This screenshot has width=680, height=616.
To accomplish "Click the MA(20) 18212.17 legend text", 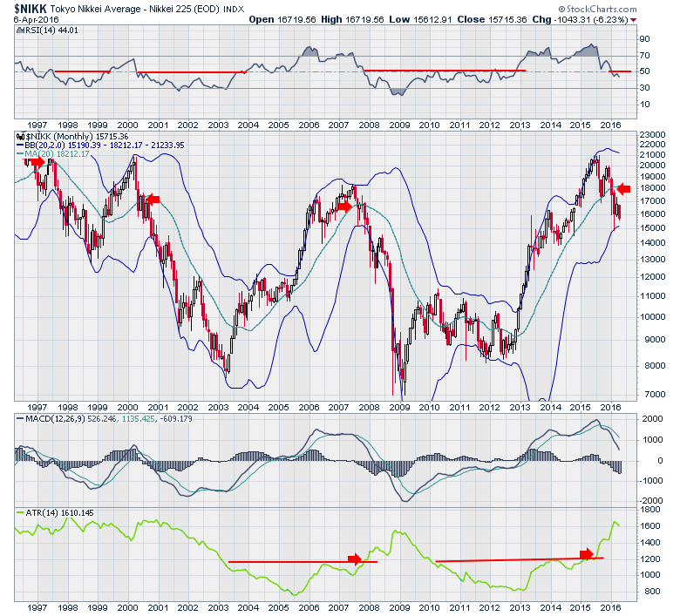I will tap(57, 154).
